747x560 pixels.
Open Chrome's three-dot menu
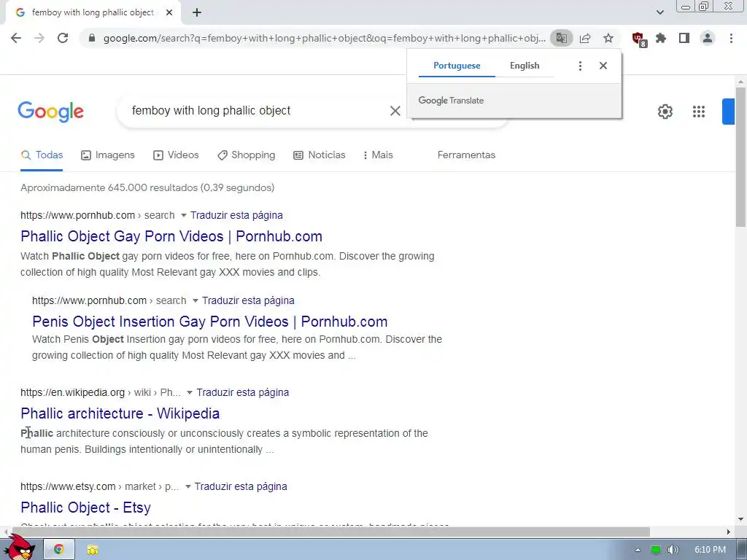[731, 38]
